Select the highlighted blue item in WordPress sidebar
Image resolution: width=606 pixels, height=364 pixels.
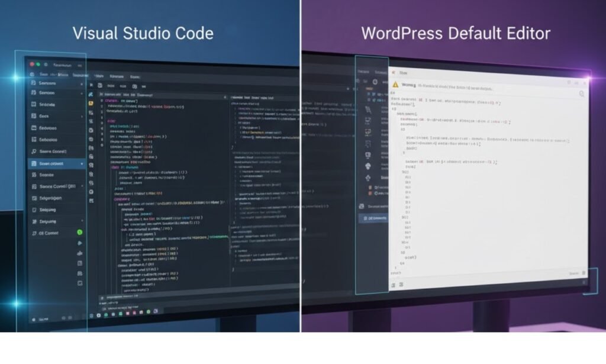tap(373, 218)
